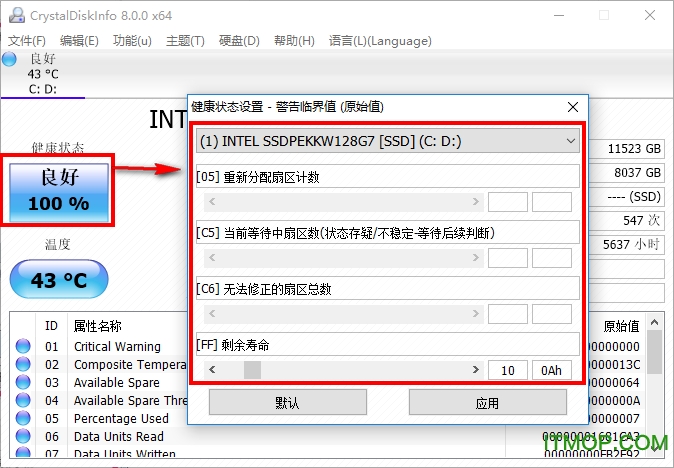Viewport: 674px width, 468px height.
Task: Click the CrystalDiskInfo title bar app icon
Action: (x=16, y=15)
